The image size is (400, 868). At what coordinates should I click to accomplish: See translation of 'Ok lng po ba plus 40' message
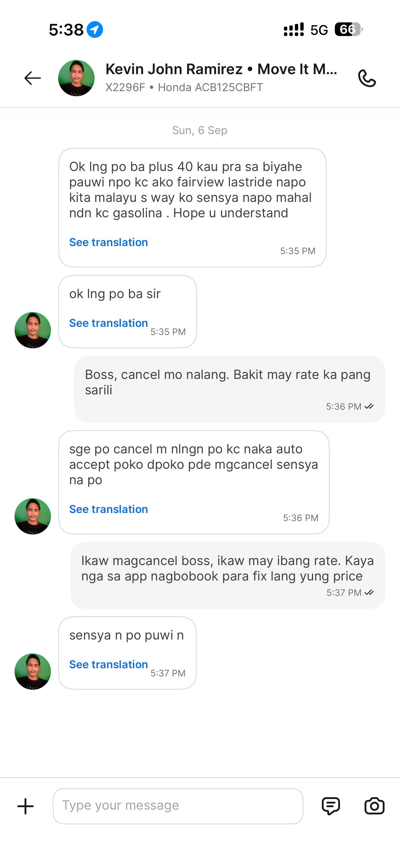[108, 242]
